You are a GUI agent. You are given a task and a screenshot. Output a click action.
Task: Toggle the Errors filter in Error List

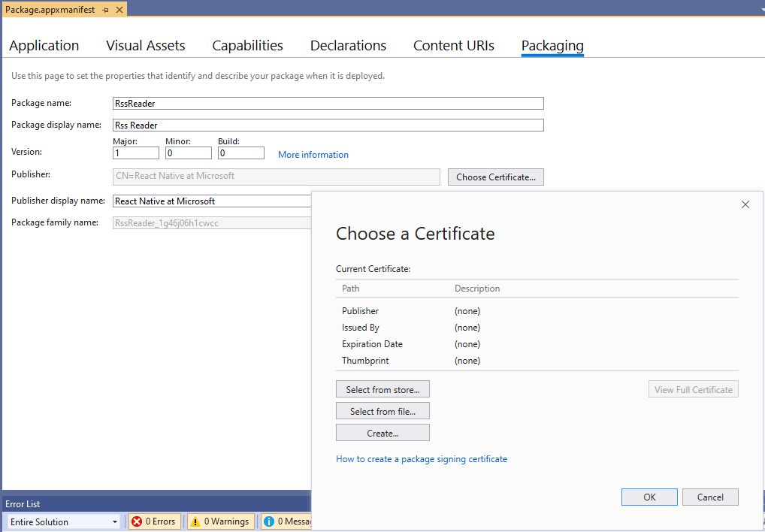[x=154, y=521]
